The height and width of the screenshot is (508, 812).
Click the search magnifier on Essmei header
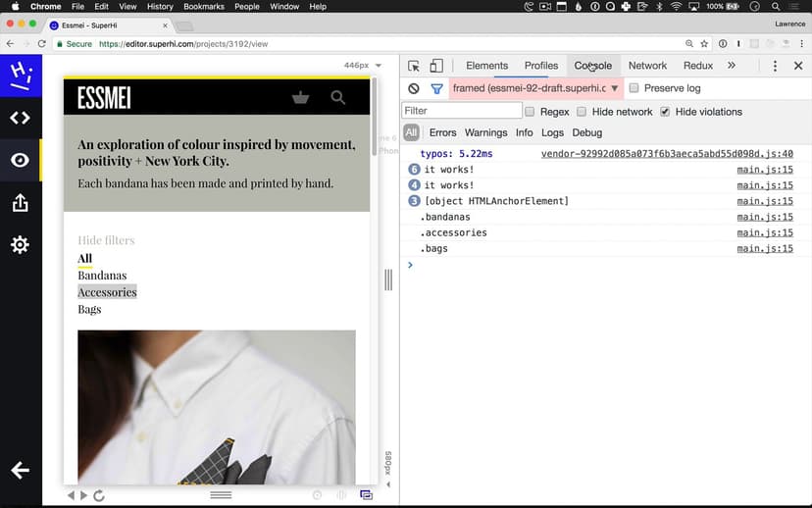[x=338, y=97]
